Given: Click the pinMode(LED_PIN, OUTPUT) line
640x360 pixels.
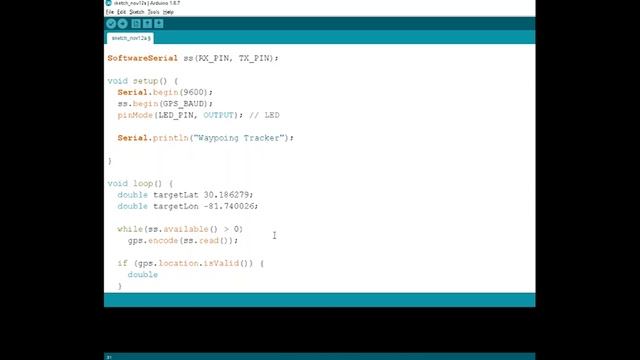Looking at the screenshot, I should [180, 116].
